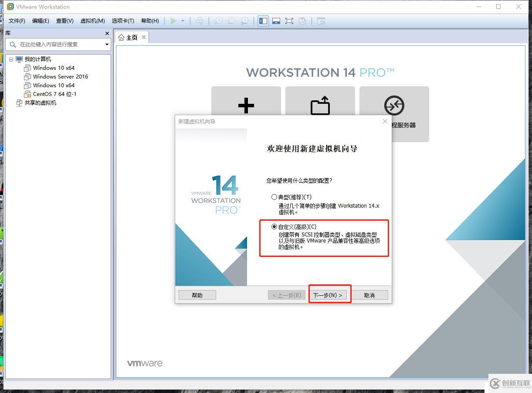Open the 查看(V) menu
The image size is (532, 393).
pos(65,21)
